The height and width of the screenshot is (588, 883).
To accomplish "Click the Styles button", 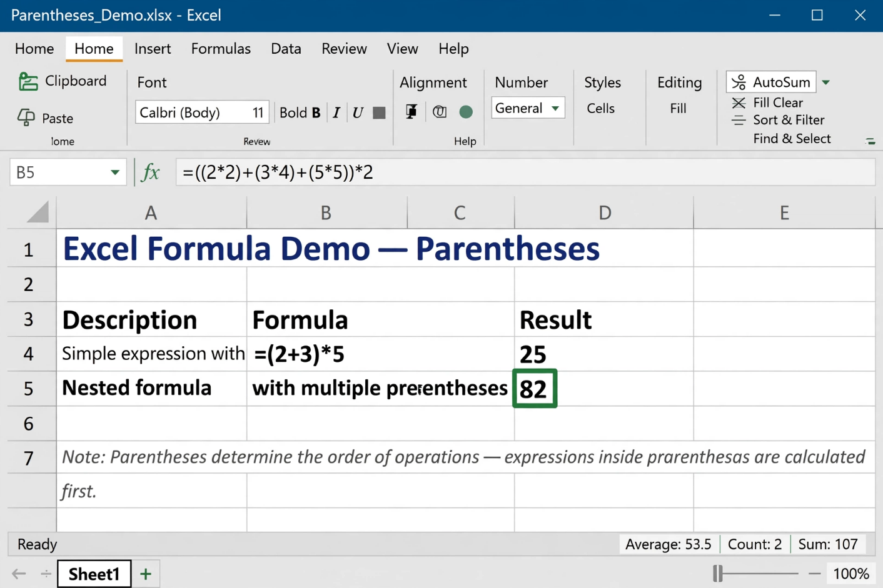I will (x=602, y=82).
